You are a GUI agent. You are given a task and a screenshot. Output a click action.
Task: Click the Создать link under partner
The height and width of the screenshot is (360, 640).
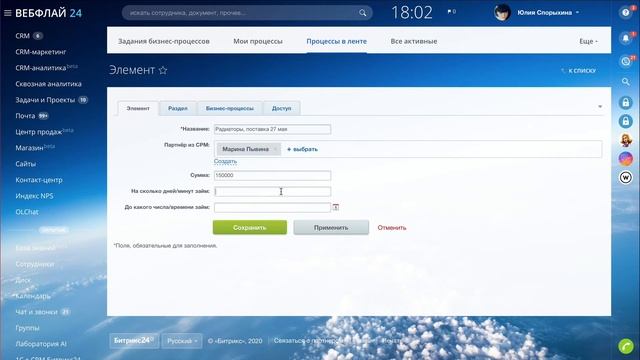coord(225,162)
